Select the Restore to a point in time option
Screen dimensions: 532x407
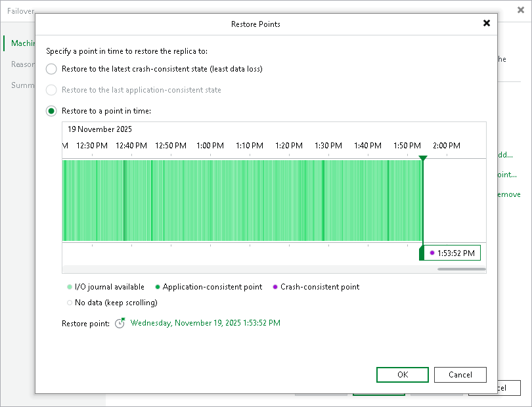pyautogui.click(x=51, y=111)
